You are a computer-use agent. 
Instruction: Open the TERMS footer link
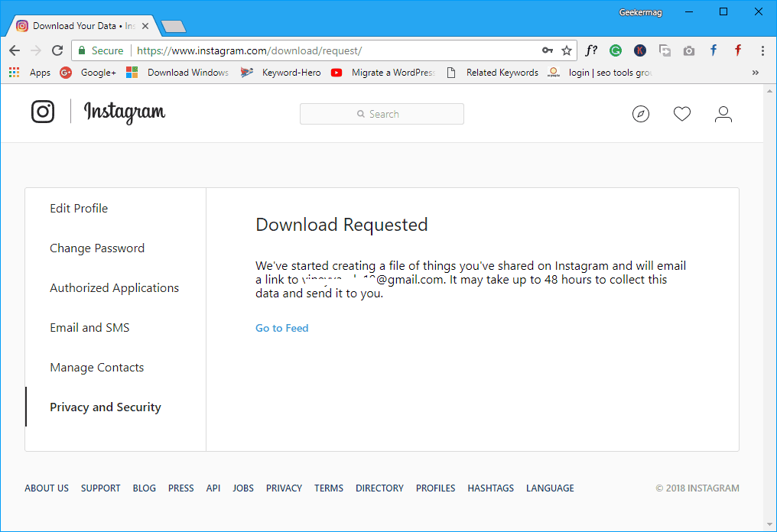click(x=329, y=488)
